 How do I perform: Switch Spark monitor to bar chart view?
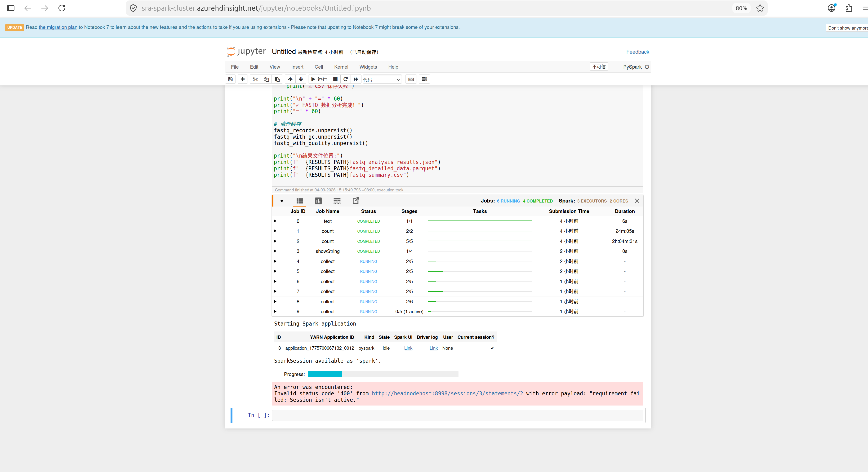click(x=318, y=201)
